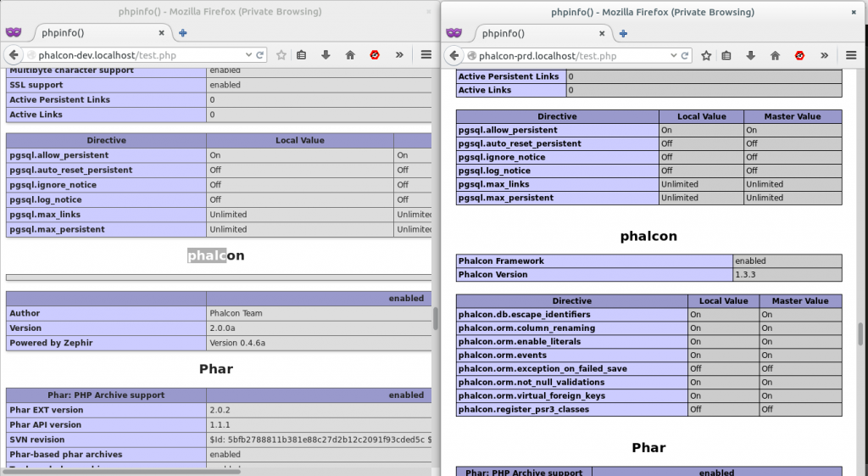Show more toolbar tools in phalcon-dev window
Viewport: 868px width, 476px height.
tap(399, 55)
